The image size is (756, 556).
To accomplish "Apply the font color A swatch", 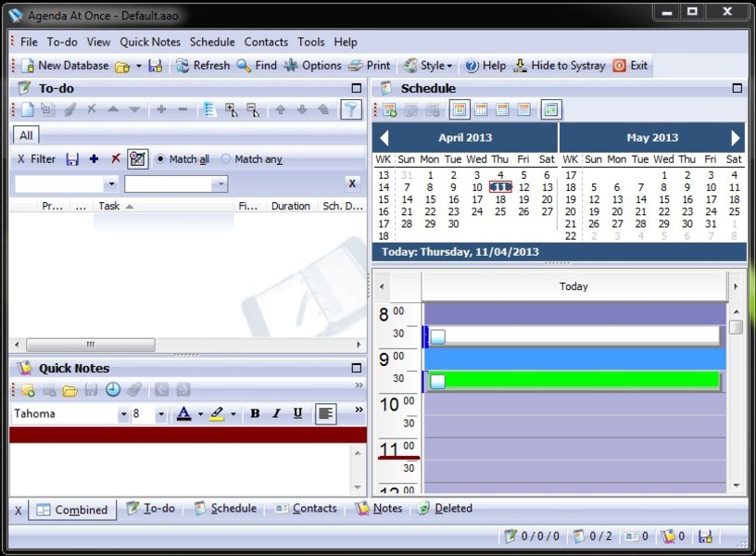I will (x=184, y=413).
